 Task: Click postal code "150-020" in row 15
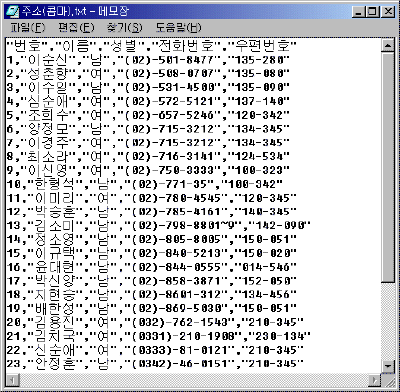266,253
